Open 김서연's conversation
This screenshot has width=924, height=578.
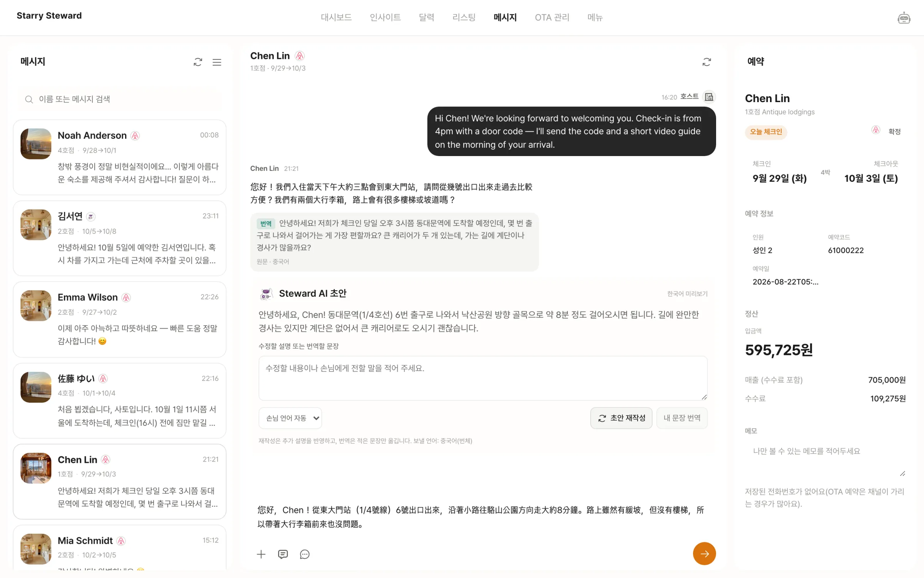coord(120,238)
